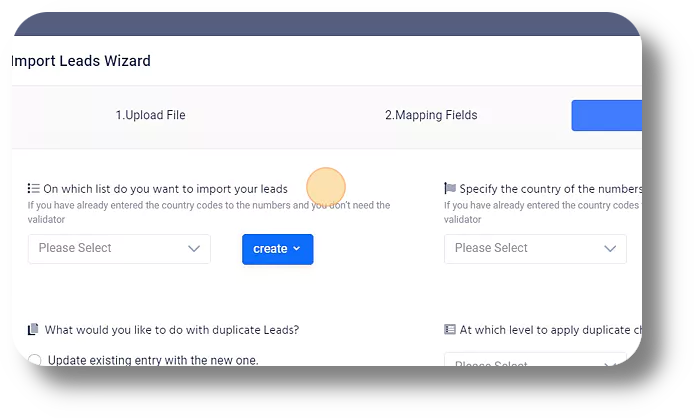This screenshot has height=418, width=694.
Task: Click the table icon beside duplicate check level
Action: pyautogui.click(x=450, y=329)
